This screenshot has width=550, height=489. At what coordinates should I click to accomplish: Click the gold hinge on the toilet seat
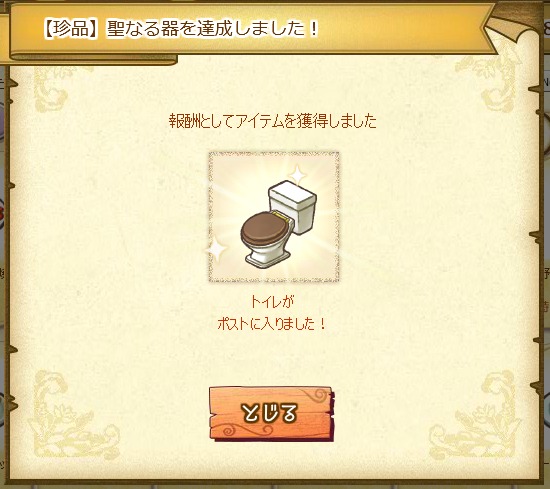click(x=280, y=215)
